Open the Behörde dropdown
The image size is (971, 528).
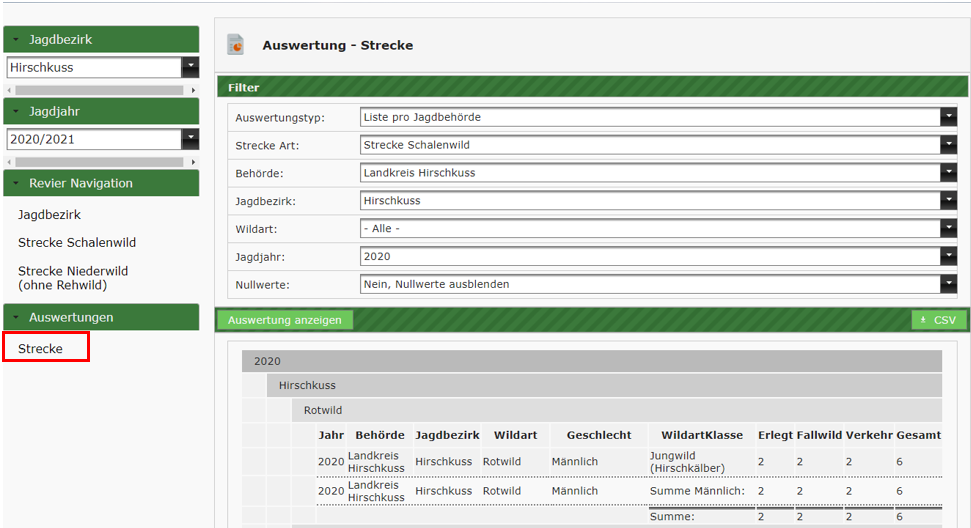[x=657, y=173]
